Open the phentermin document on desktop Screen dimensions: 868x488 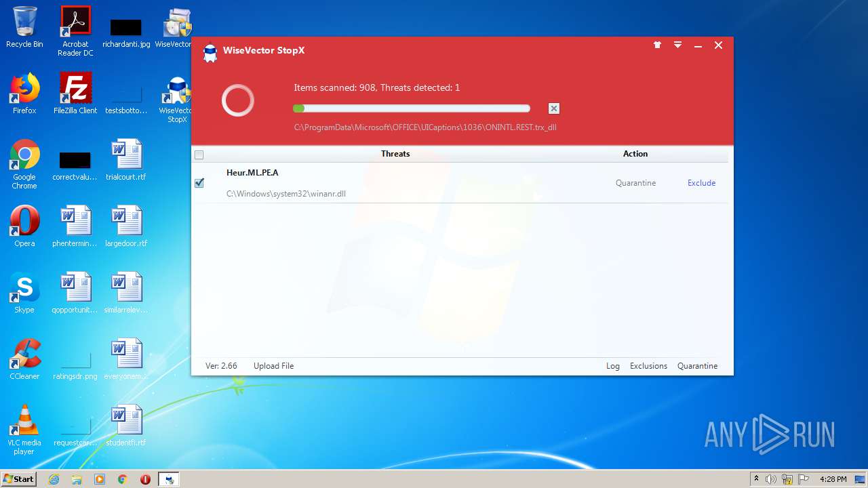point(75,226)
